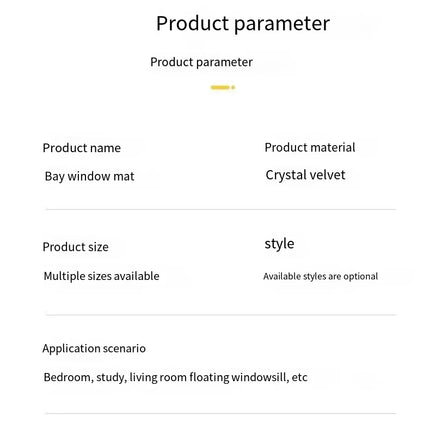This screenshot has width=430, height=430.
Task: Select the Bedroom, study, living room description
Action: coord(175,377)
